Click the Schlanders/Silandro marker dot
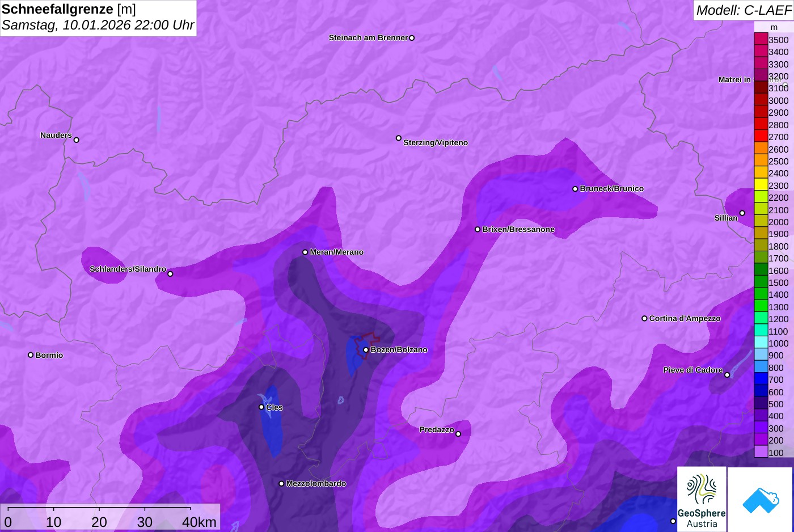This screenshot has height=532, width=794. (170, 274)
